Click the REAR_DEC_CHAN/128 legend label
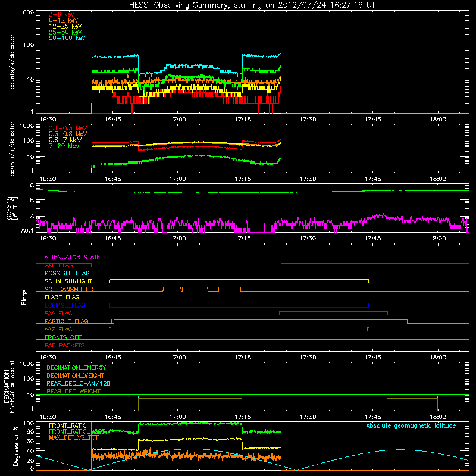Screen dimensions: 476x476 click(x=79, y=383)
